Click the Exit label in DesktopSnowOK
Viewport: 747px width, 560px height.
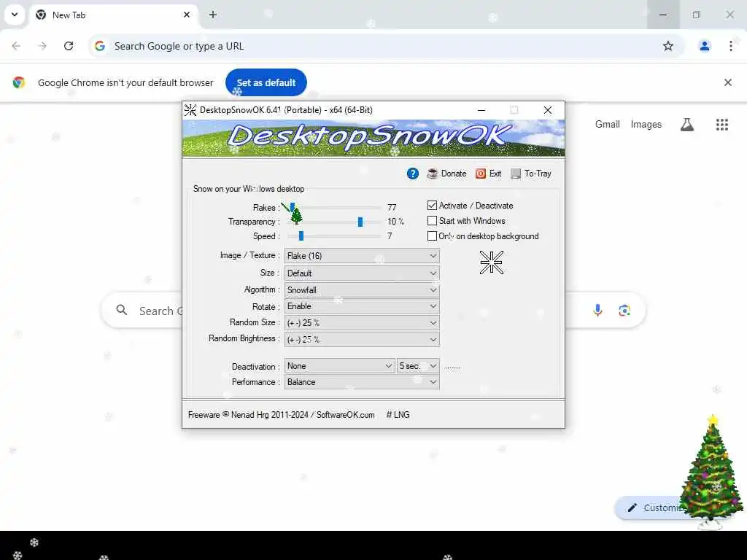(495, 174)
